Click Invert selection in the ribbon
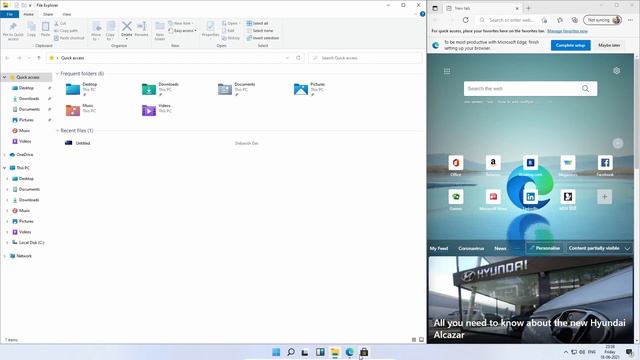640x360 pixels. point(263,38)
